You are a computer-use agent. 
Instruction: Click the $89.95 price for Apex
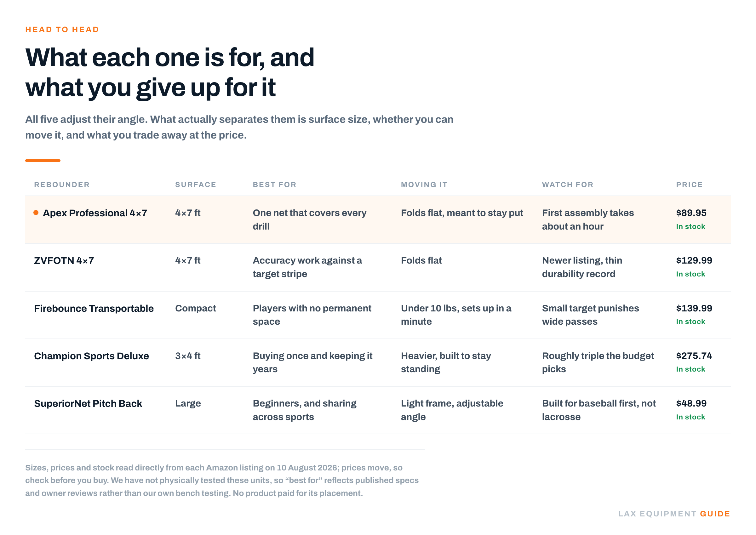click(691, 213)
